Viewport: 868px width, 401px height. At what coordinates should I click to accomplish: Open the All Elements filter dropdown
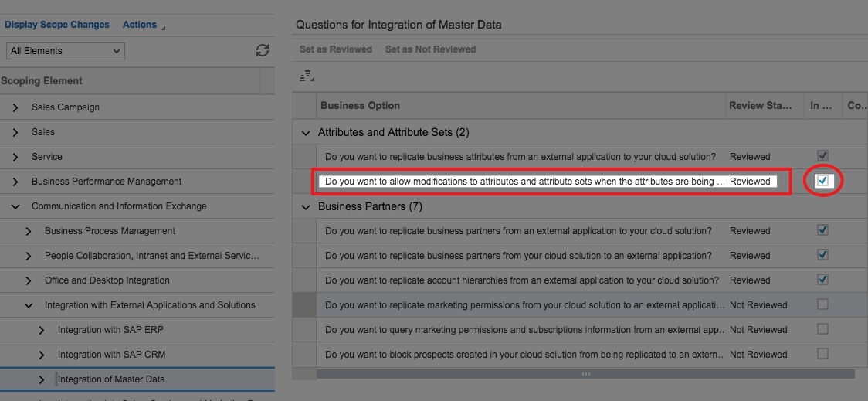coord(66,51)
